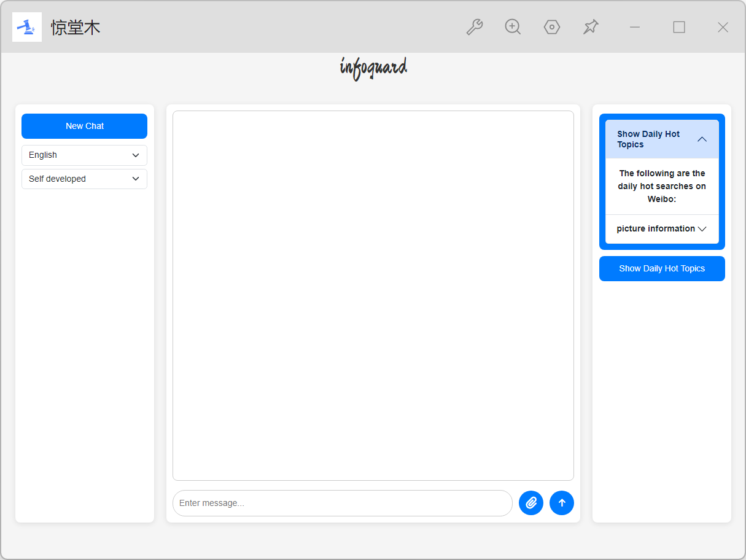746x560 pixels.
Task: Maximize the window
Action: point(679,27)
